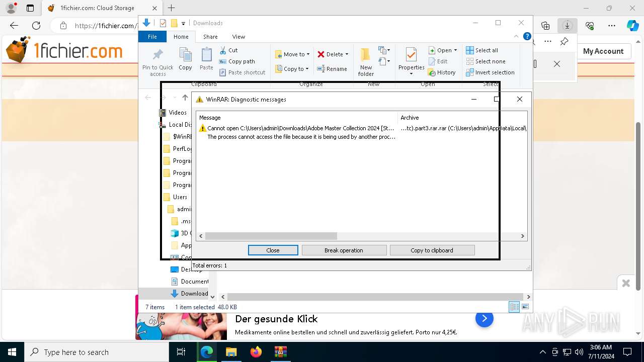Click the Archive column header
Screen dimensions: 644x362
tap(462, 118)
